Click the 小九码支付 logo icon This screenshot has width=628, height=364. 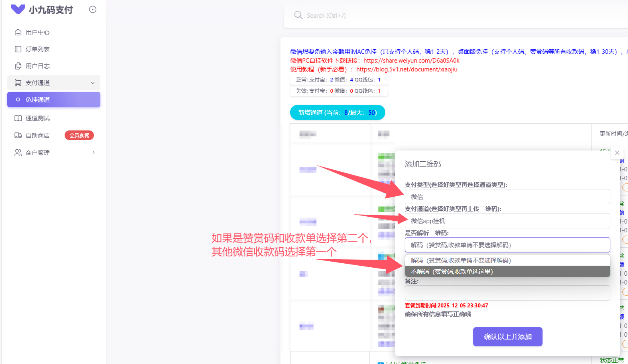pyautogui.click(x=18, y=9)
